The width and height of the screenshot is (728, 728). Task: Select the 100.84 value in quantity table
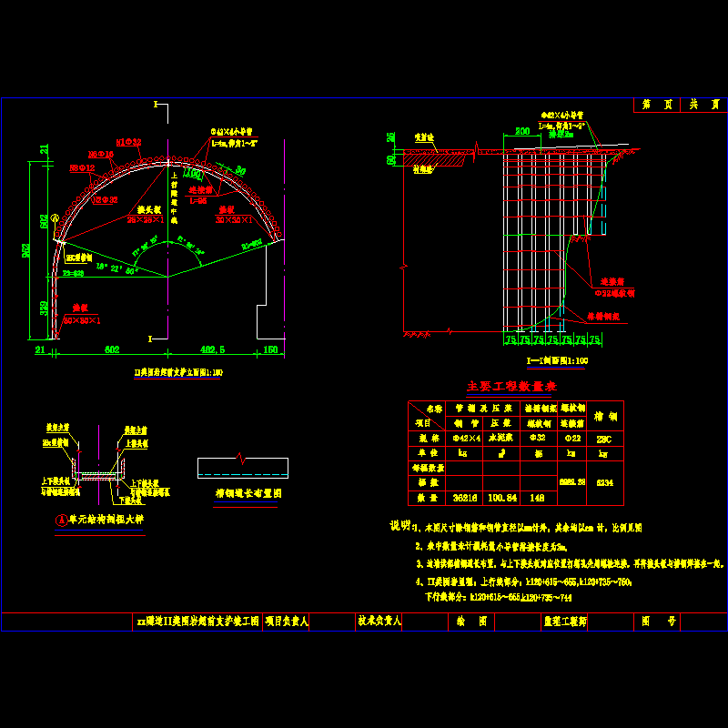[501, 498]
